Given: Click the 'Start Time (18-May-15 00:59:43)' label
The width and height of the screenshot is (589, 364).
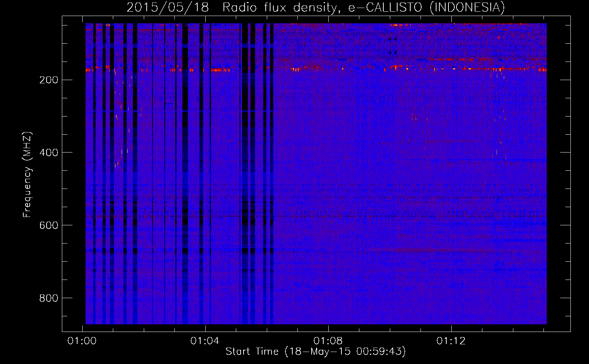Looking at the screenshot, I should pos(316,351).
